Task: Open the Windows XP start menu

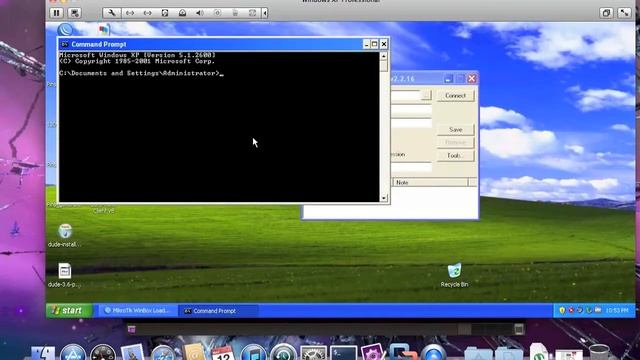Action: 69,311
